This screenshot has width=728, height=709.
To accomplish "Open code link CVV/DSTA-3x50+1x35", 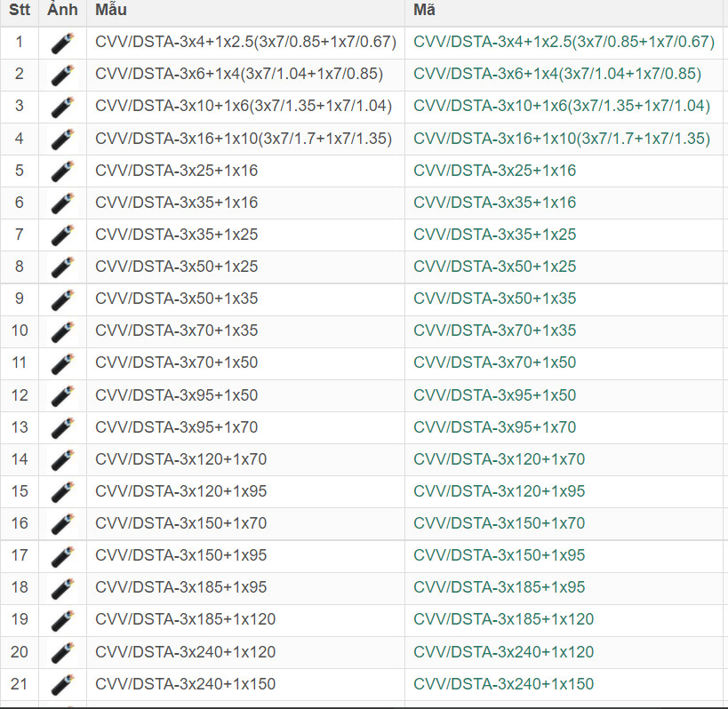I will coord(494,299).
